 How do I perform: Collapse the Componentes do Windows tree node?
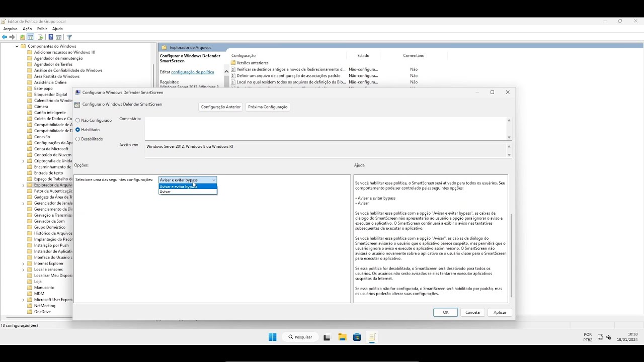[x=17, y=46]
